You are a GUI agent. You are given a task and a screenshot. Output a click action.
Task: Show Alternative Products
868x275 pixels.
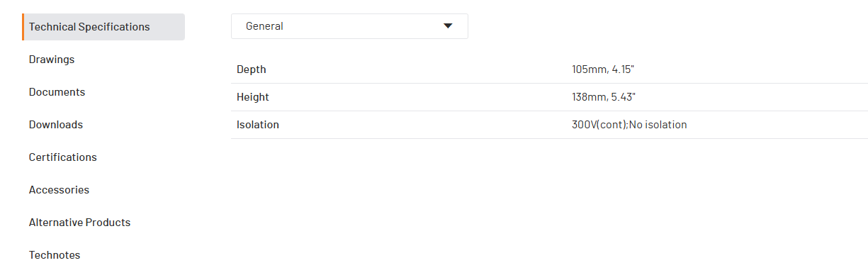(79, 223)
